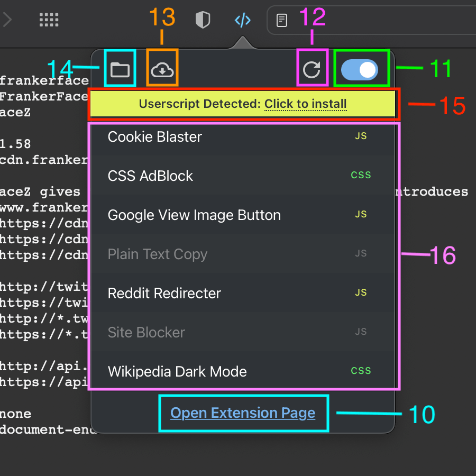Viewport: 476px width, 476px height.
Task: Click the userscripts </> toolbar icon
Action: click(x=243, y=20)
